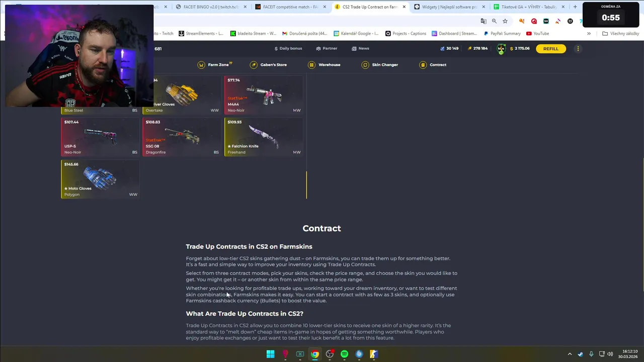Image resolution: width=644 pixels, height=362 pixels.
Task: Select the Moto Gloves Polygon skin
Action: click(x=100, y=179)
